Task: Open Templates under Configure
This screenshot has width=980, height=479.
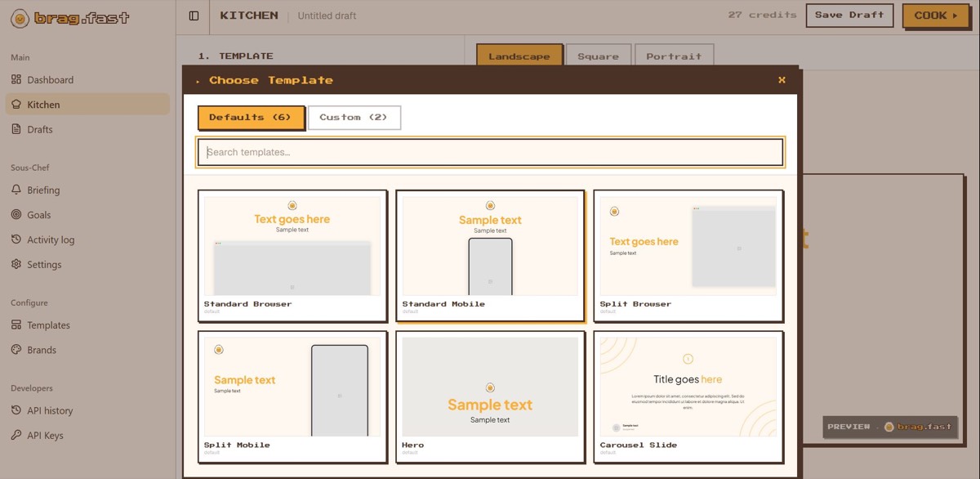Action: pos(87,325)
